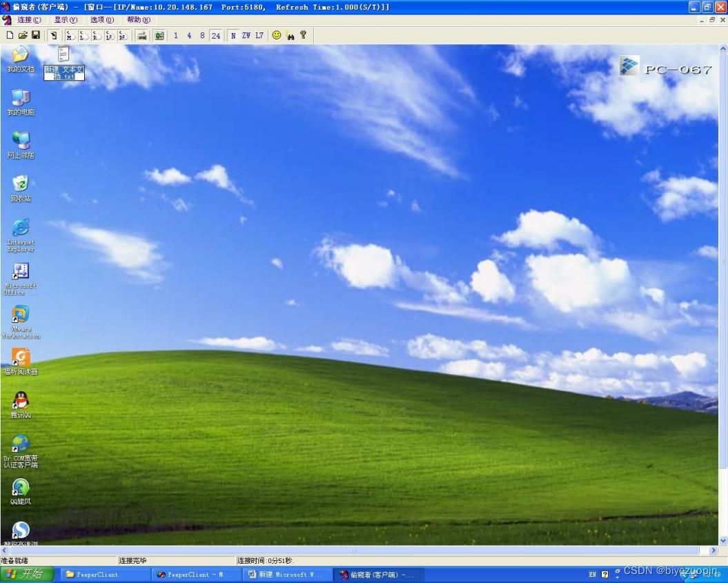Select 网上邻居 icon on remote desktop
728x583 pixels.
[x=21, y=146]
